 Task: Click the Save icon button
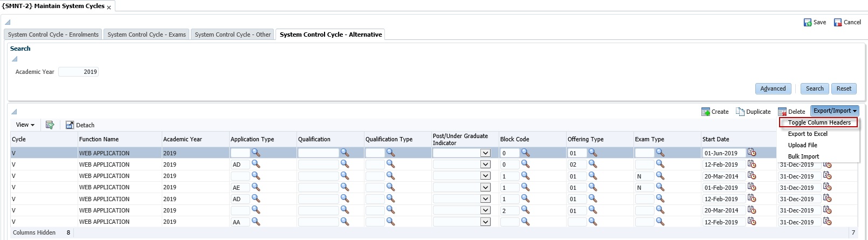(808, 22)
